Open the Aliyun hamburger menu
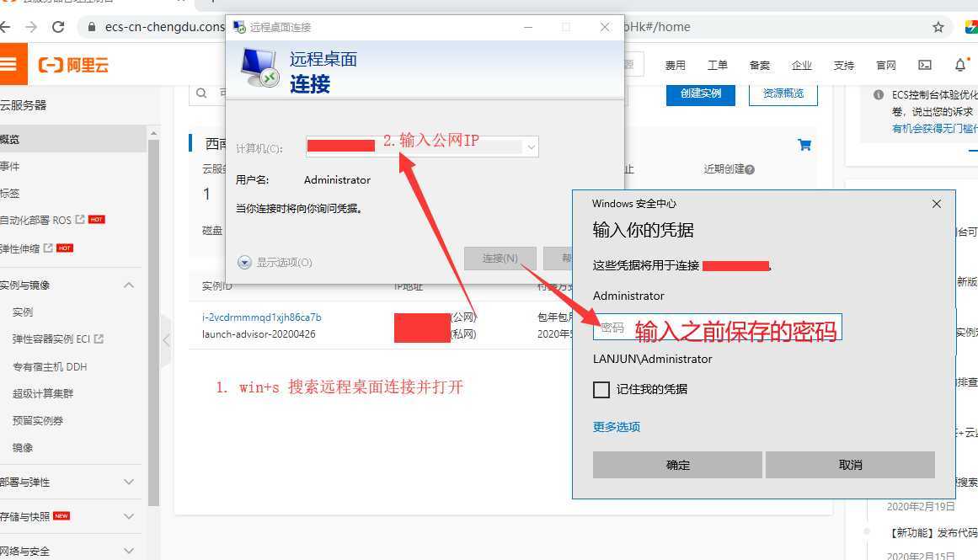This screenshot has width=978, height=560. tap(8, 64)
